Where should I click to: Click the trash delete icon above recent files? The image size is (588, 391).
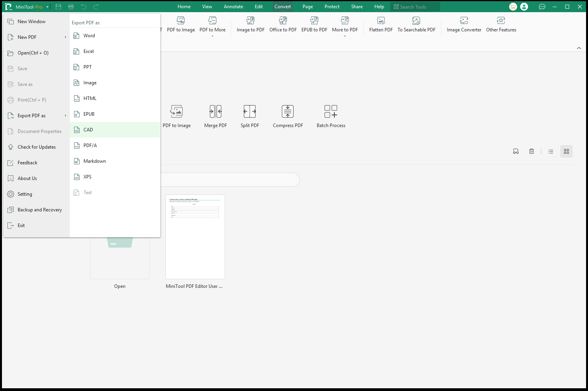click(532, 151)
